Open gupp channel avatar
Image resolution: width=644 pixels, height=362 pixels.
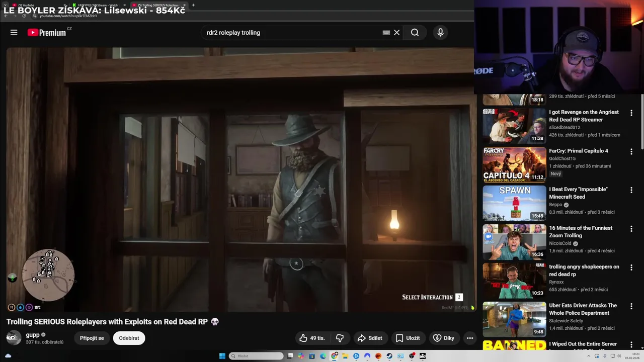14,338
